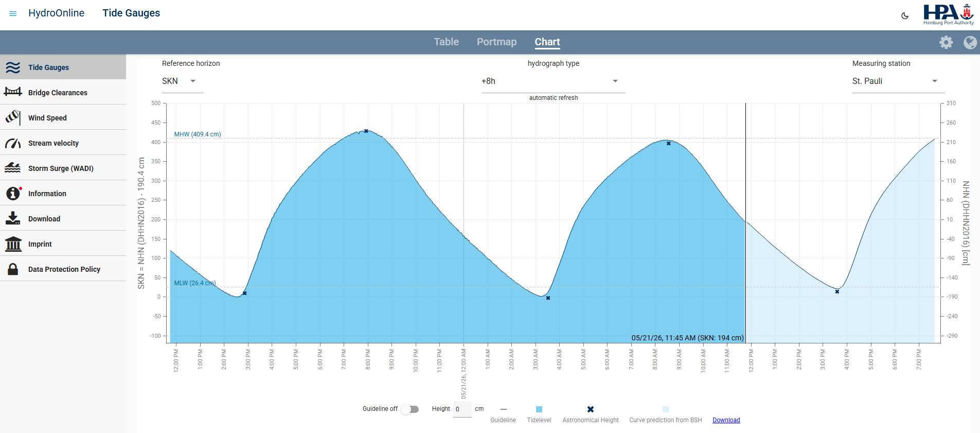Click the globe language icon

click(970, 42)
